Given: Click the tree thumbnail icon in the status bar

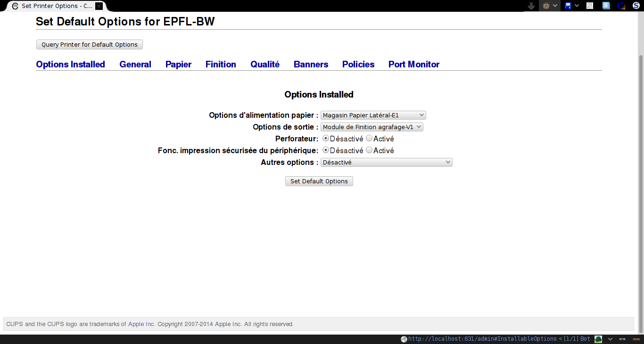Looking at the screenshot, I should pyautogui.click(x=597, y=339).
